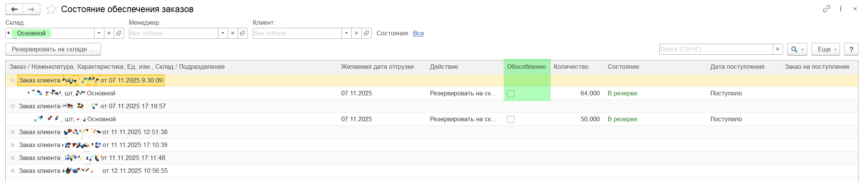Click into the Поиск search field
This screenshot has width=868, height=182.
[x=715, y=49]
